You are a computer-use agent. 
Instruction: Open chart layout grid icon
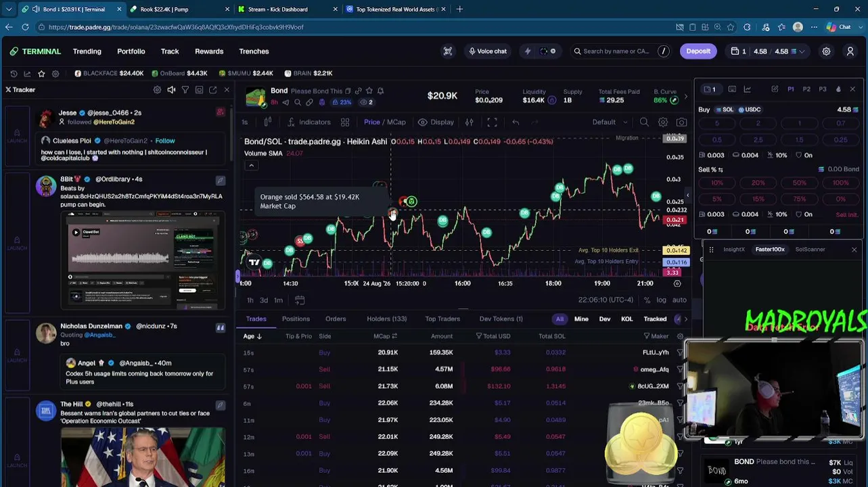coord(345,122)
